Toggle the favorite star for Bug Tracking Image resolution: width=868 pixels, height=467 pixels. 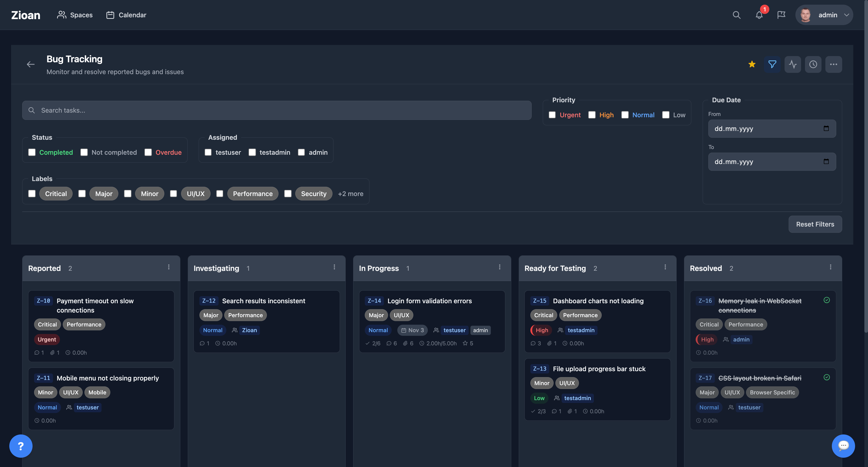click(752, 64)
